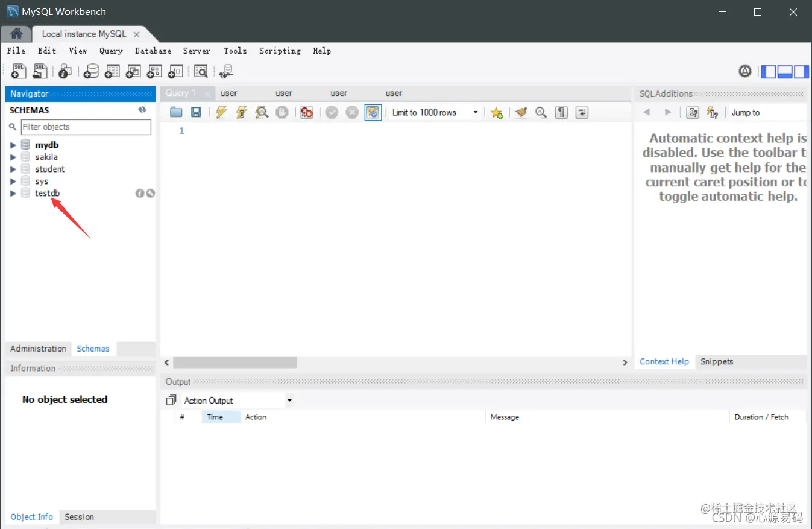Expand the student schema
Viewport: 812px width, 529px height.
click(x=13, y=169)
